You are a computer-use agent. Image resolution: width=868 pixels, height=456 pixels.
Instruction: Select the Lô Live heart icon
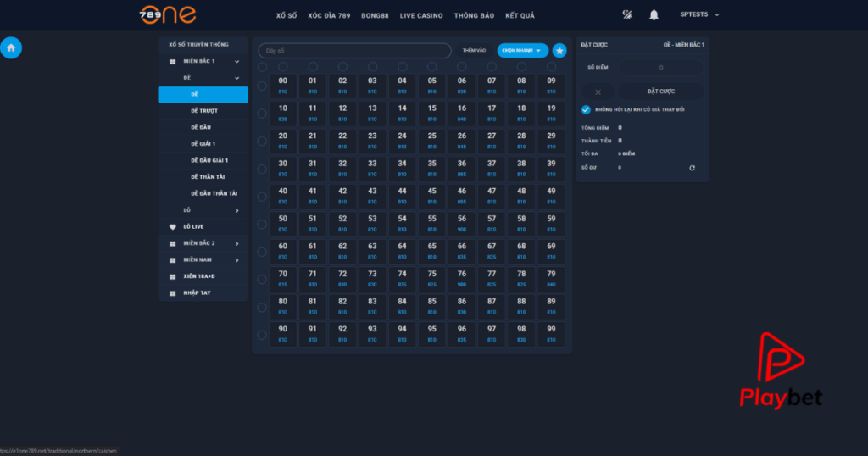tap(173, 227)
